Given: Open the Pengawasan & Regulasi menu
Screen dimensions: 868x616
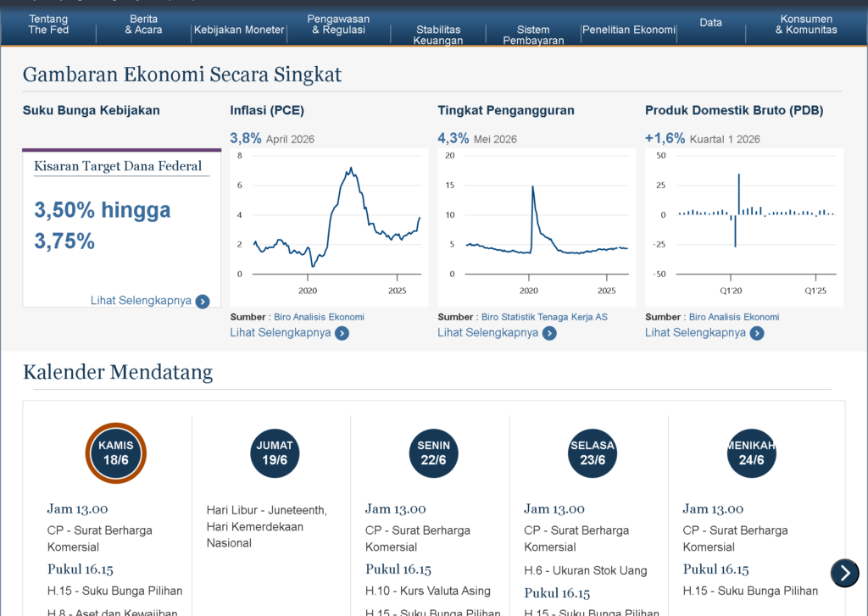Looking at the screenshot, I should (x=338, y=25).
